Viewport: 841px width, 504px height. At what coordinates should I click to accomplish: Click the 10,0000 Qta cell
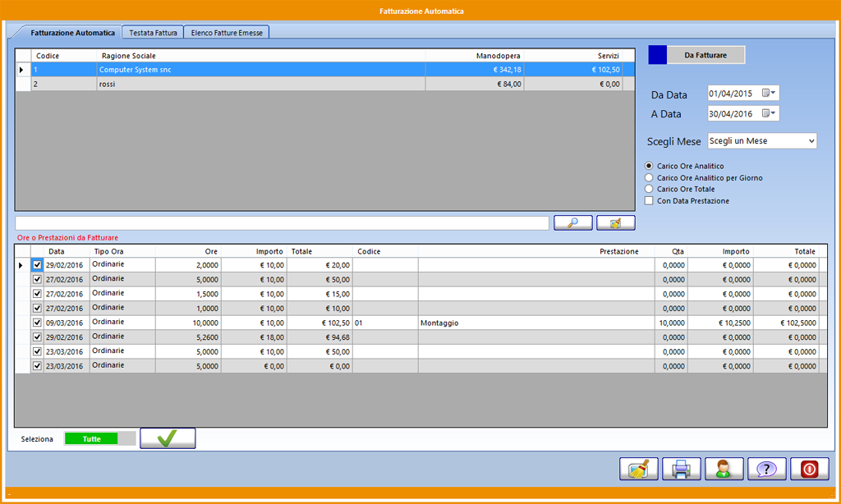(x=672, y=323)
